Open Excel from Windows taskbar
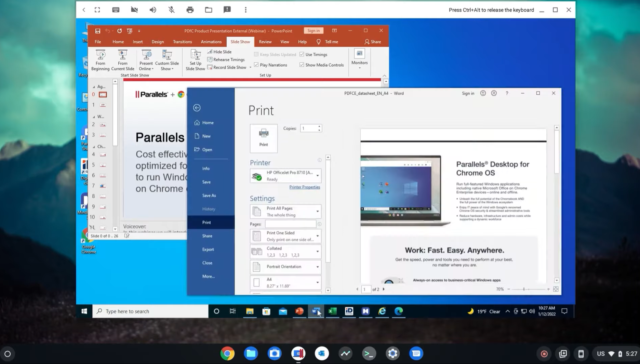This screenshot has width=640, height=364. click(x=332, y=311)
